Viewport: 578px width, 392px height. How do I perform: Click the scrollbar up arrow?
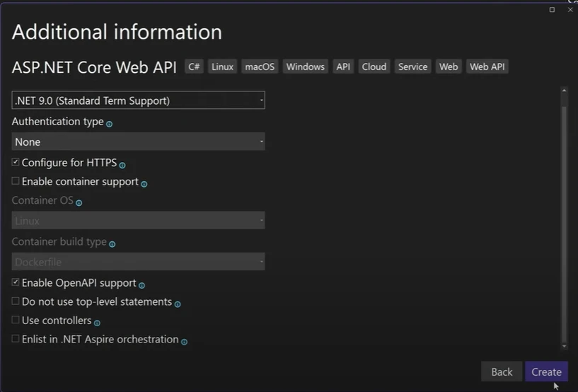coord(564,91)
